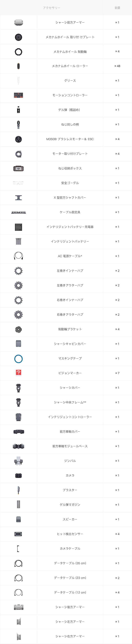Select the safety goggles icon
The width and height of the screenshot is (132, 644).
coord(19,183)
